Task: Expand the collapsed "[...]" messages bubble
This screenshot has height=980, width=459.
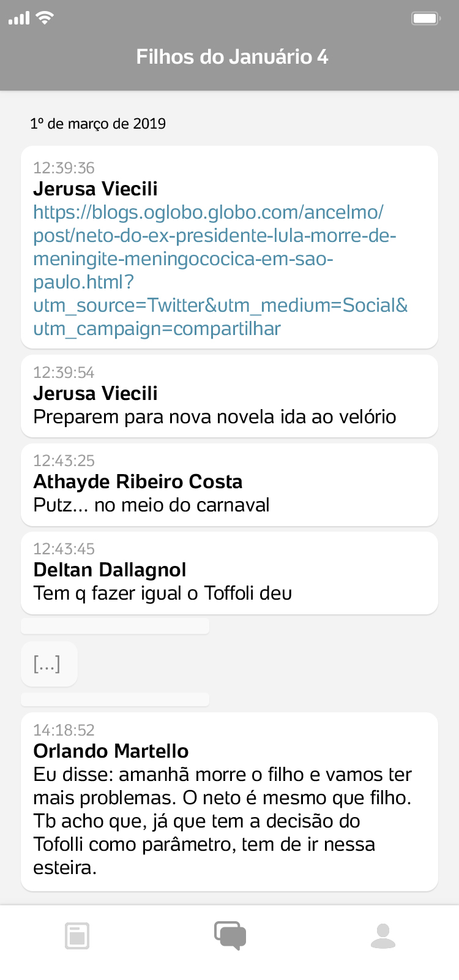Action: [47, 663]
